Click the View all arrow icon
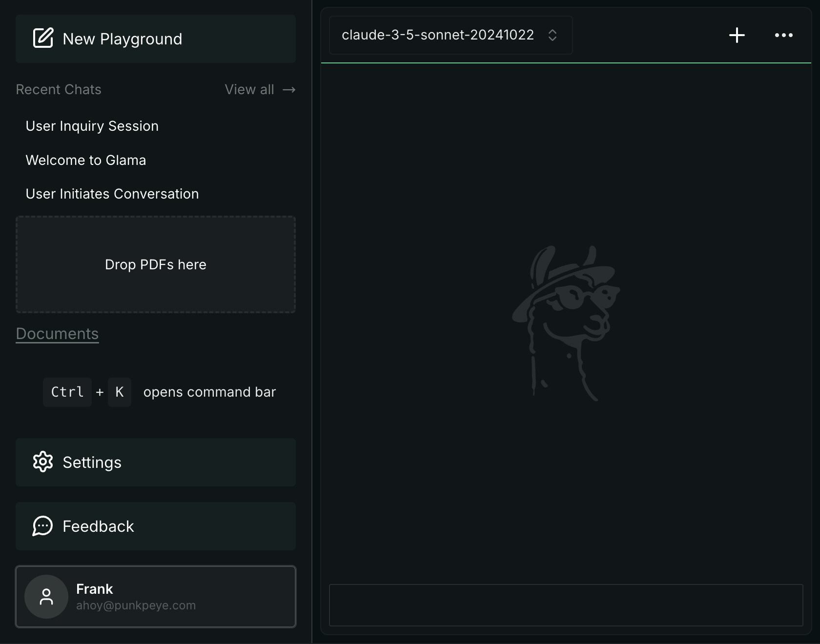Viewport: 820px width, 644px height. [x=289, y=90]
